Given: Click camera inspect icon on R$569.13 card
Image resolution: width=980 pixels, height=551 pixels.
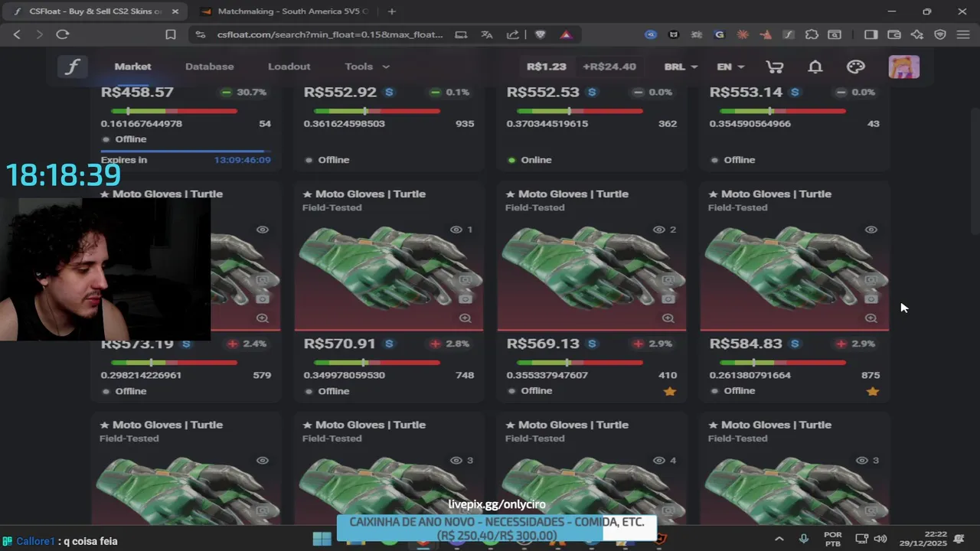Looking at the screenshot, I should coord(668,298).
